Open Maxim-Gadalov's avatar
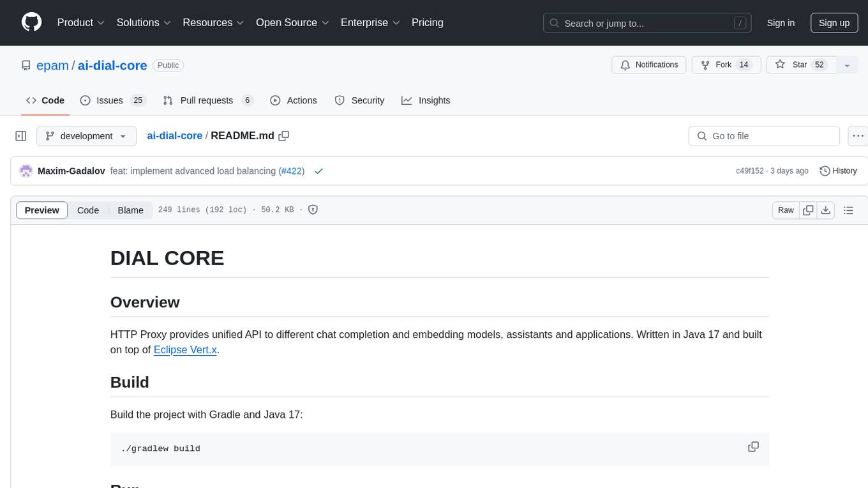This screenshot has height=488, width=868. click(x=26, y=171)
